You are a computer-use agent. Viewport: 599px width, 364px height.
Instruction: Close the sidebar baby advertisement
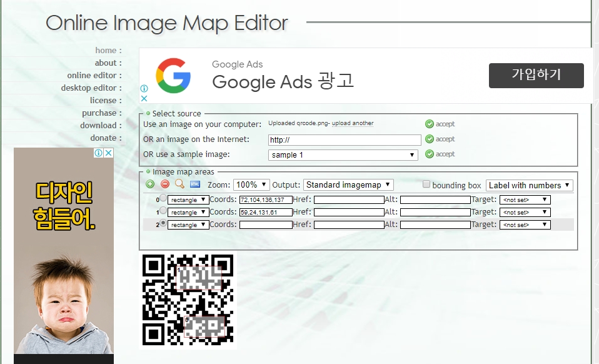pos(109,153)
